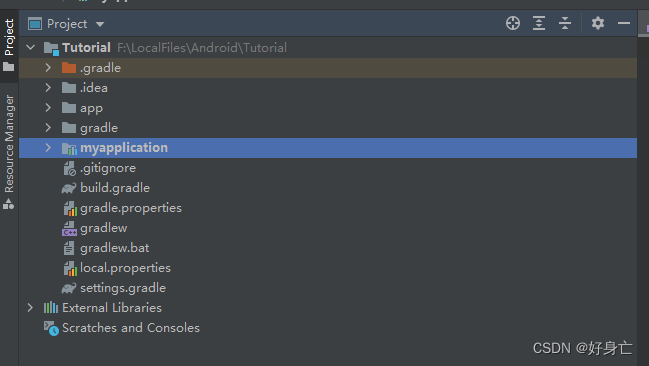Collapse the Tutorial root node
649x366 pixels.
(31, 47)
